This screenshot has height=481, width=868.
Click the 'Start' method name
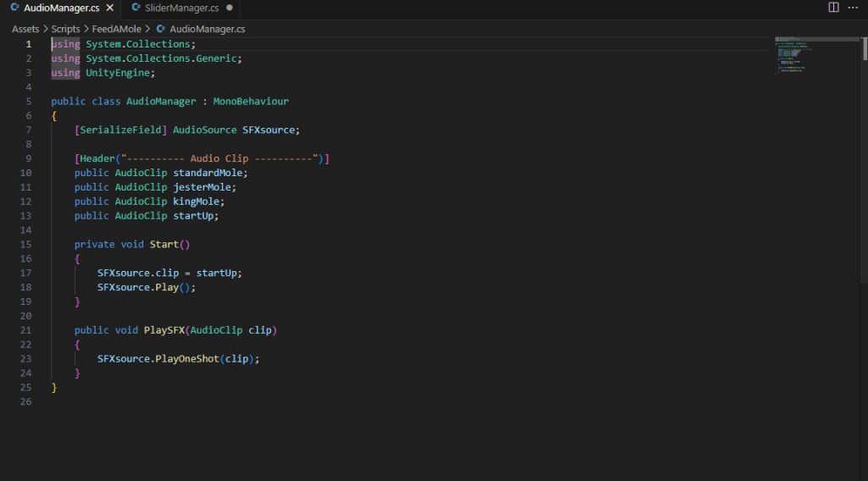click(164, 245)
